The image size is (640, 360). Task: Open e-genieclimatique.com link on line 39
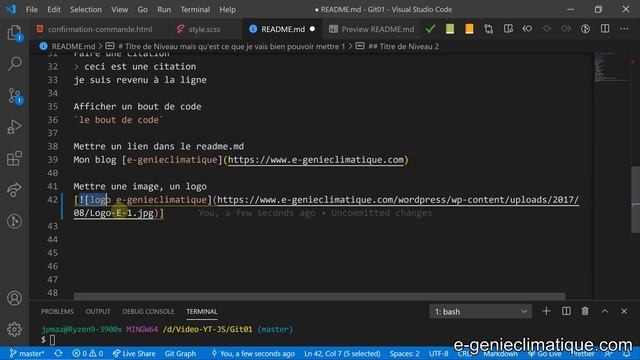[x=316, y=160]
